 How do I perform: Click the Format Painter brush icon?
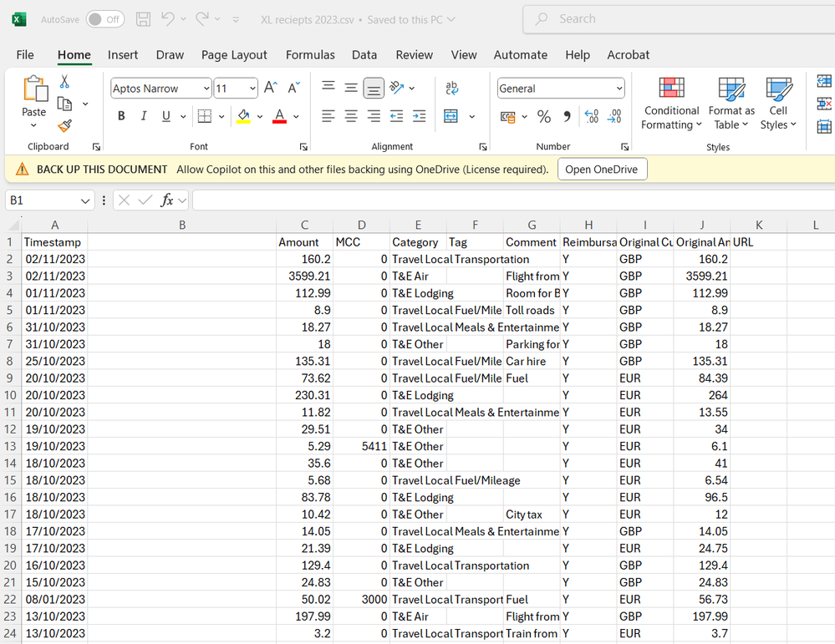[x=64, y=125]
